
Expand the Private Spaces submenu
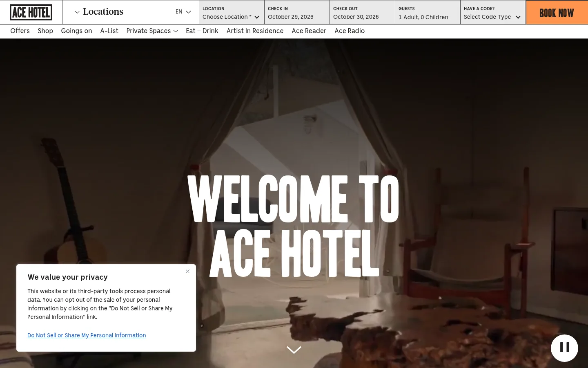(x=152, y=31)
